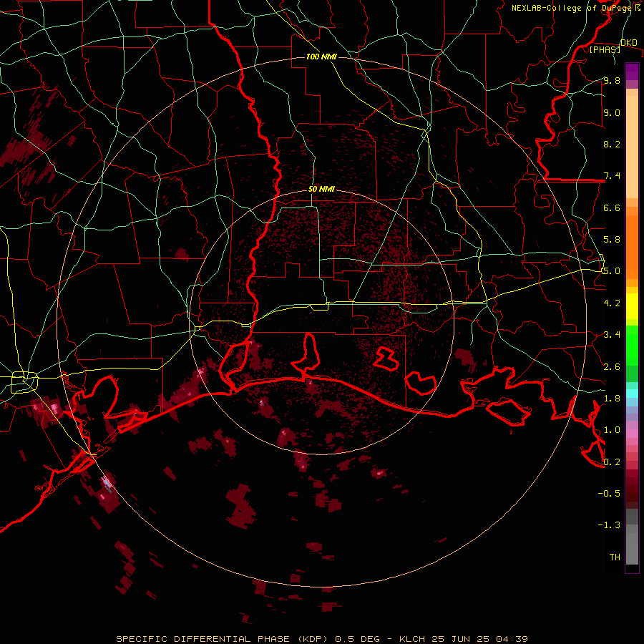Image resolution: width=644 pixels, height=644 pixels.
Task: Select the 50 NMI range ring label
Action: click(321, 189)
